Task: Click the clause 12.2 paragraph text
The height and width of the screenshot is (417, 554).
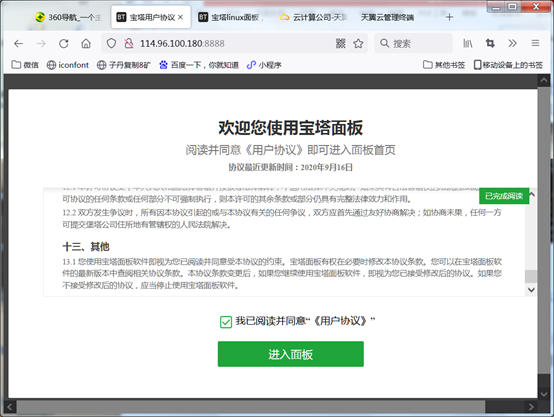Action: (x=282, y=218)
